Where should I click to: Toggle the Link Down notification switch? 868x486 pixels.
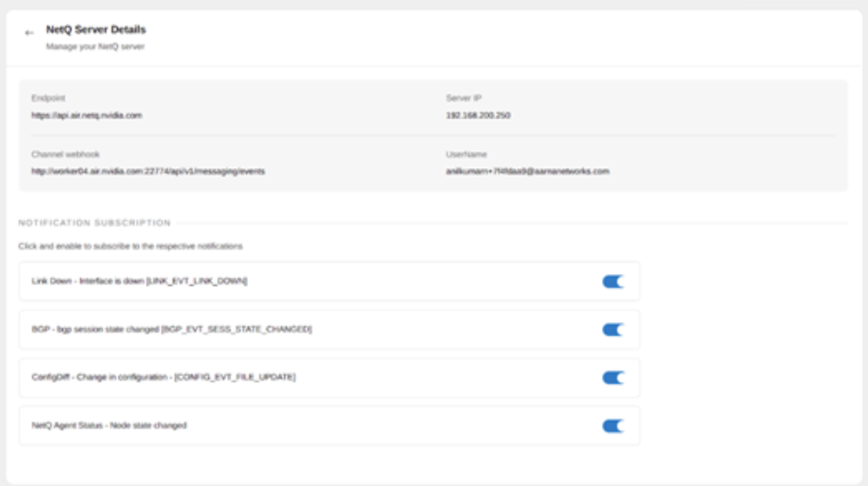pos(613,281)
